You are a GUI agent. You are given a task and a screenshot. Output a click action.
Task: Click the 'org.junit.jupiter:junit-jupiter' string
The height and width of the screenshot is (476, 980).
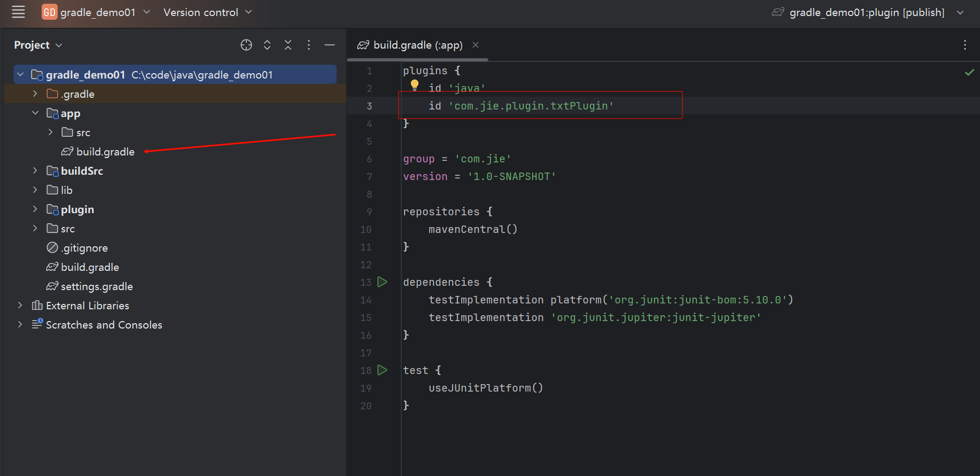coord(656,317)
